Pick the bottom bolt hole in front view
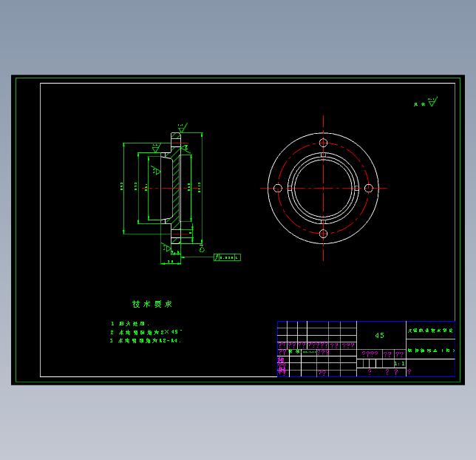The width and height of the screenshot is (476, 460). coord(323,234)
